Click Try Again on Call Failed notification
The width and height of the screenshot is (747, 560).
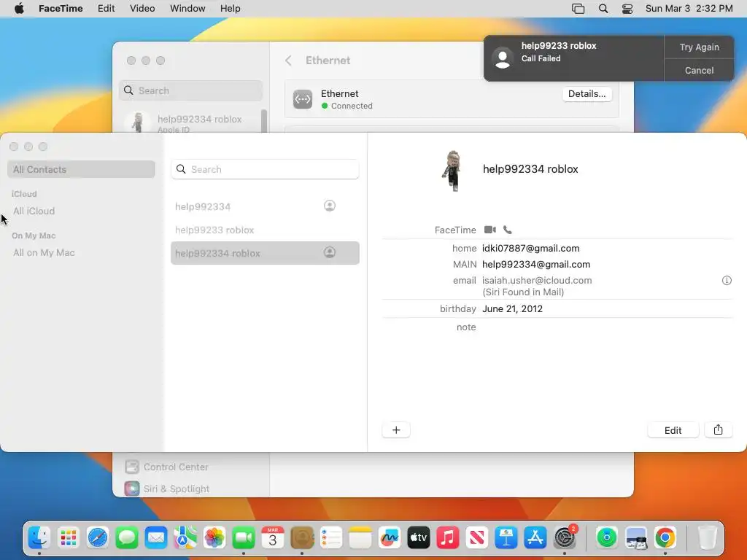[699, 47]
